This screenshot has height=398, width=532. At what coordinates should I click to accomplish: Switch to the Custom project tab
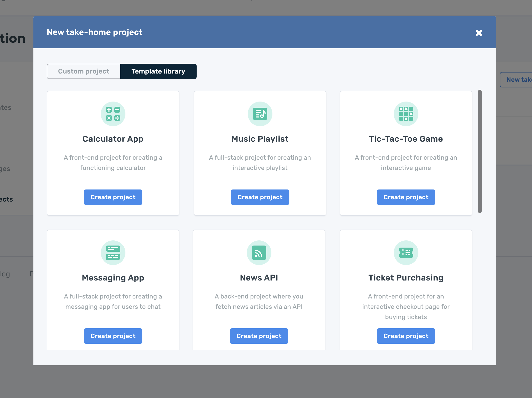[84, 71]
